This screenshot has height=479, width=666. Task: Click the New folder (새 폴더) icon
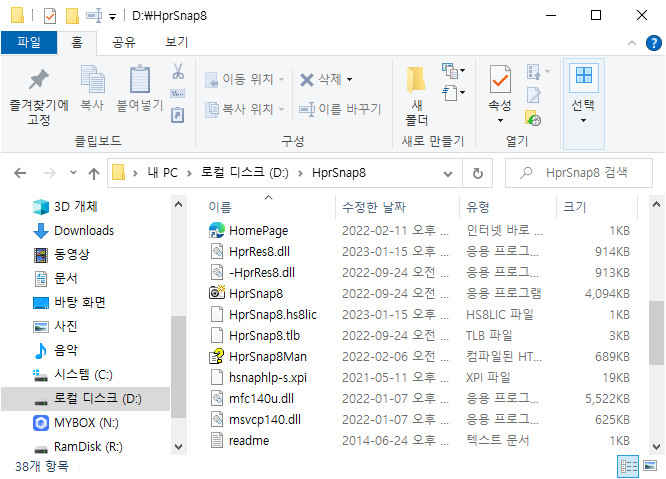pyautogui.click(x=416, y=80)
